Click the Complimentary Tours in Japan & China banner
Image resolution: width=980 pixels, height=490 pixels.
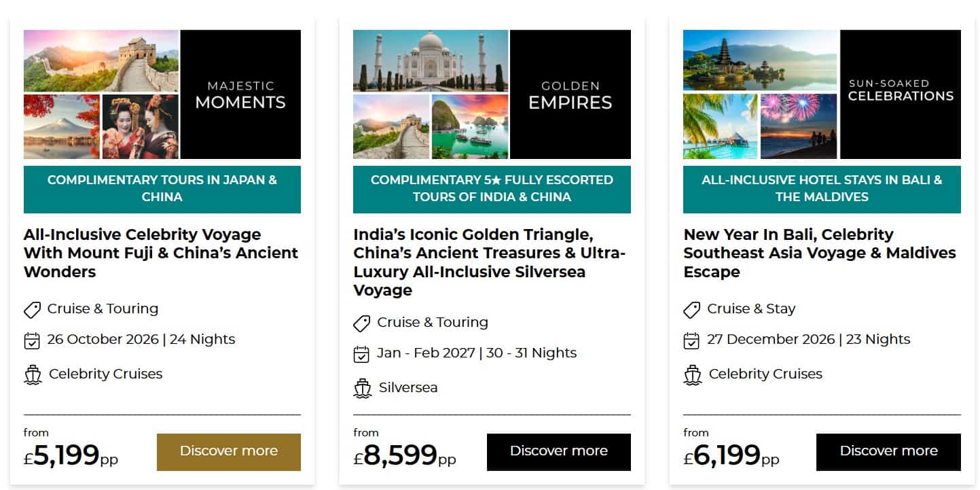[x=162, y=189]
